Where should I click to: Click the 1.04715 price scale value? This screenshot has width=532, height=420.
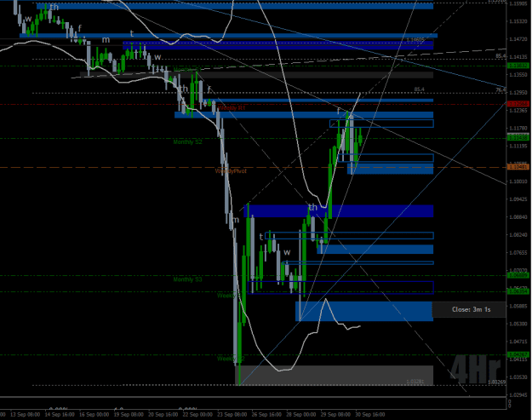(518, 342)
